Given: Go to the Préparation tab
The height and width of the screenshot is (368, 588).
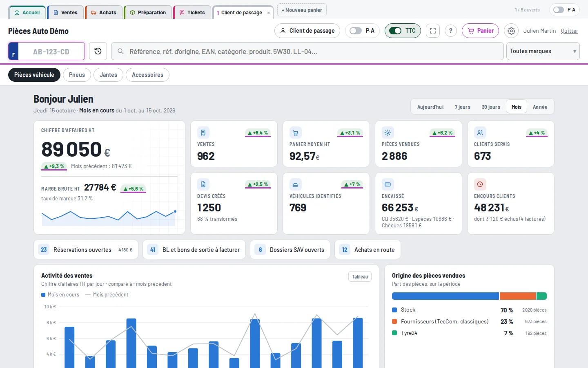Looking at the screenshot, I should tap(148, 13).
